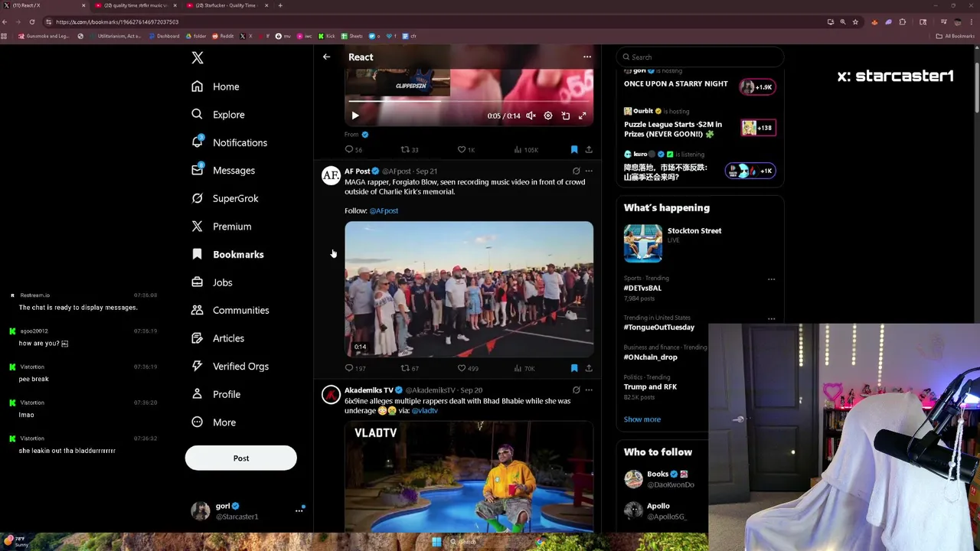This screenshot has width=980, height=551.
Task: Open Grok actions on AF Post tweet
Action: click(x=576, y=171)
